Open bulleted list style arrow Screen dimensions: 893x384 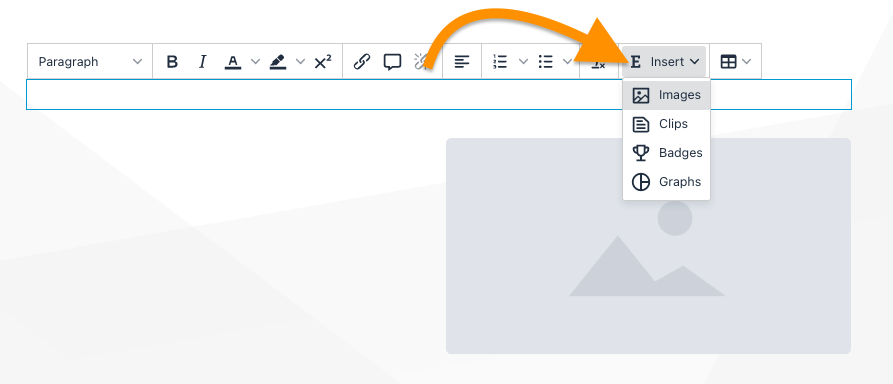pyautogui.click(x=567, y=62)
